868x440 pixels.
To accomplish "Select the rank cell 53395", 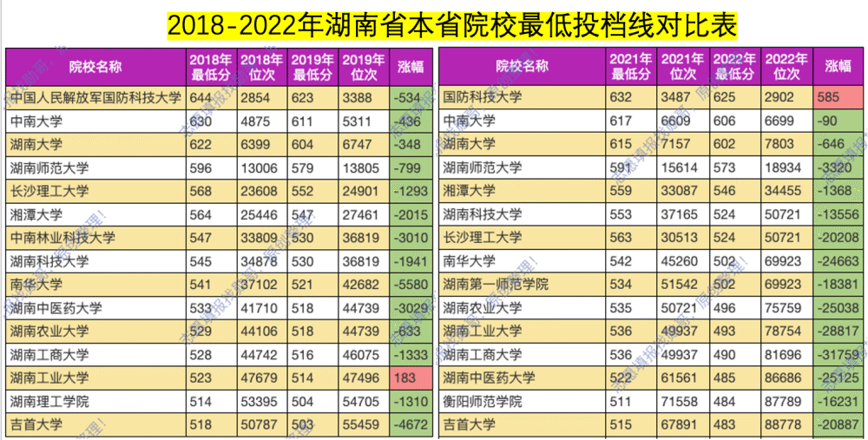I will (262, 401).
